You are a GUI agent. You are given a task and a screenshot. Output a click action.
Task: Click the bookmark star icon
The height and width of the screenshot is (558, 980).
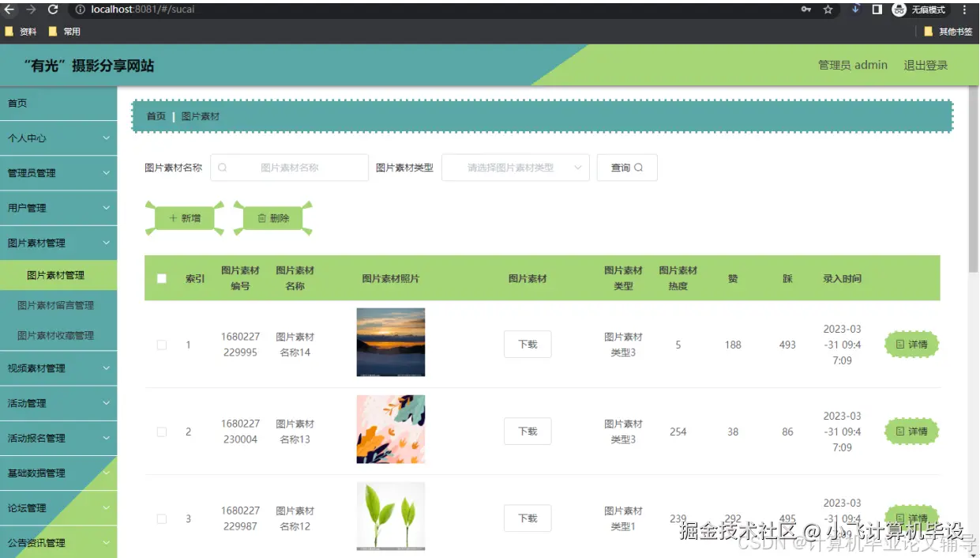pyautogui.click(x=828, y=9)
